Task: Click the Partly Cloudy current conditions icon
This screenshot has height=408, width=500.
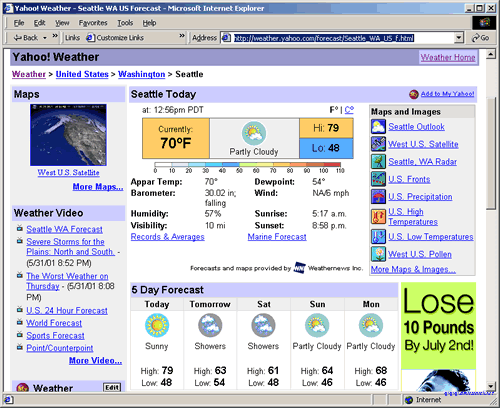Action: [254, 133]
